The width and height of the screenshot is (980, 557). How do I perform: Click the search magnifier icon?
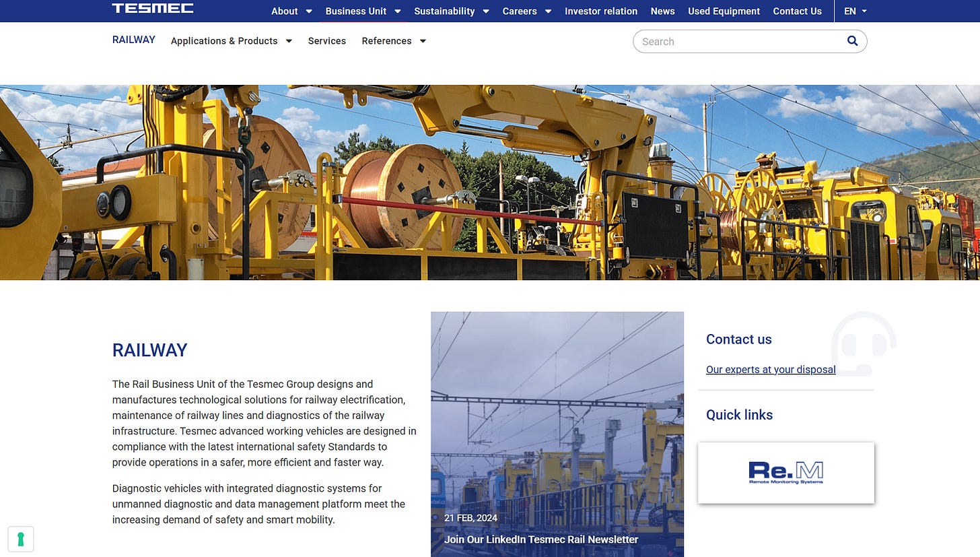[x=852, y=41]
